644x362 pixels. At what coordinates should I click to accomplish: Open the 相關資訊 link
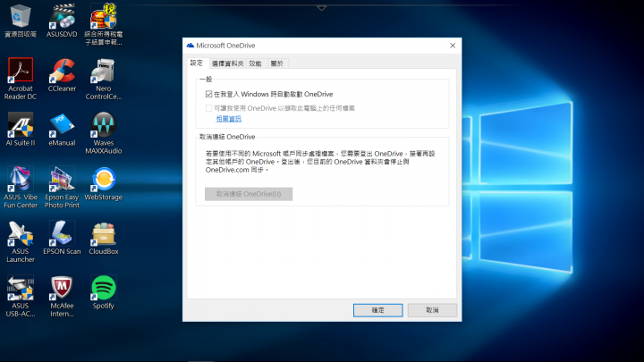pos(229,119)
